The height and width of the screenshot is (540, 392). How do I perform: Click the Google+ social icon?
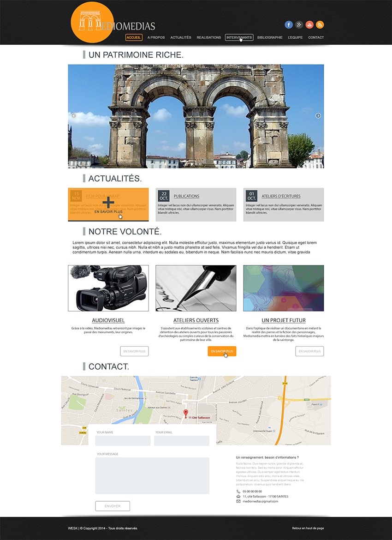pyautogui.click(x=299, y=25)
